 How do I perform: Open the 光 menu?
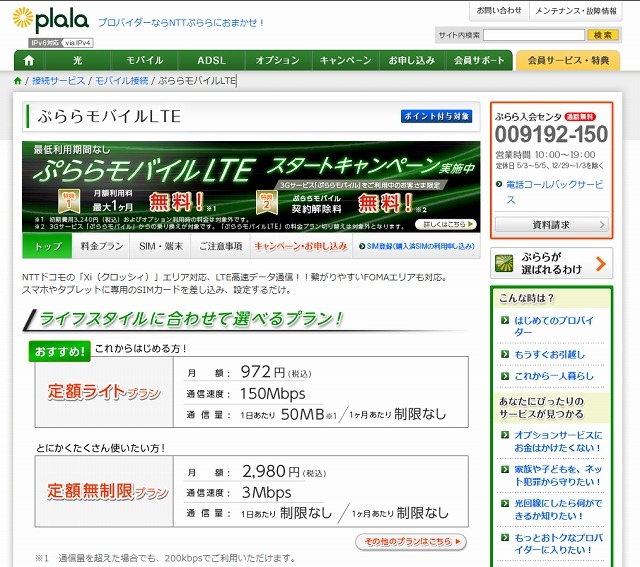point(78,60)
